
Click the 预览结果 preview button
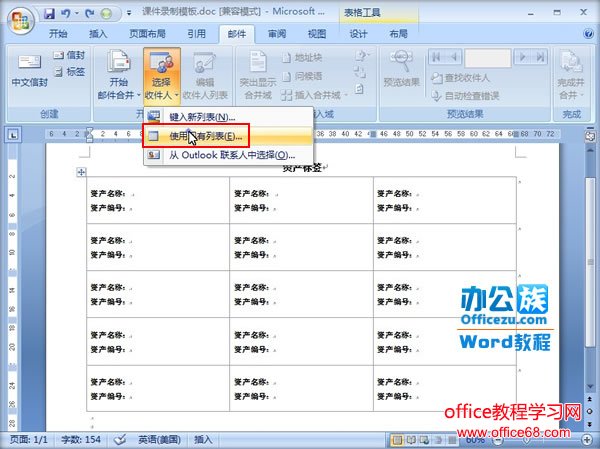(401, 69)
